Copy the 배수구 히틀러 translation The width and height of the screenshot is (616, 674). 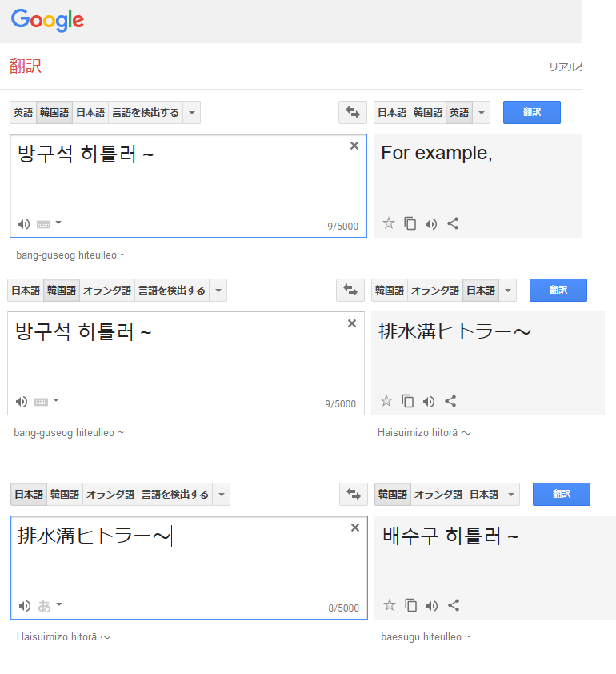[410, 605]
